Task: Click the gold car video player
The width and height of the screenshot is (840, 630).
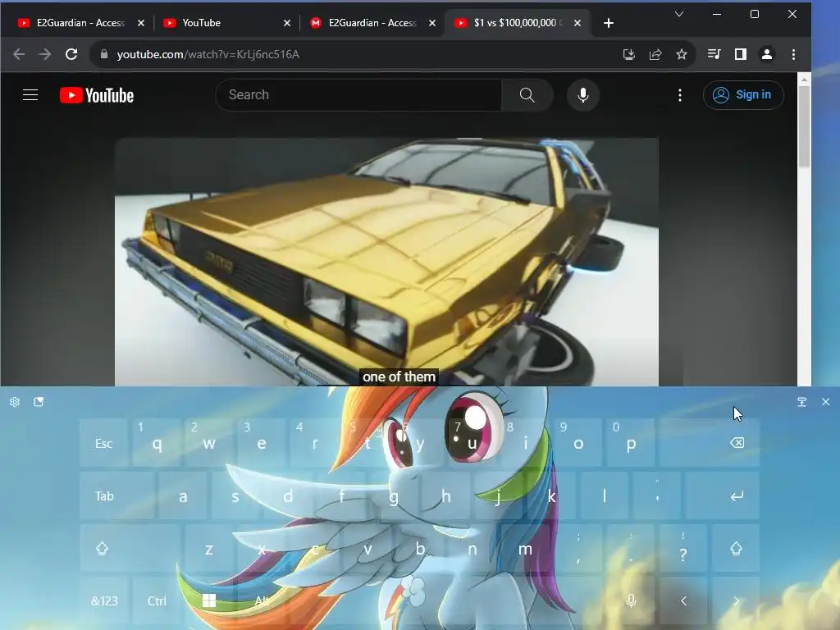Action: tap(386, 262)
